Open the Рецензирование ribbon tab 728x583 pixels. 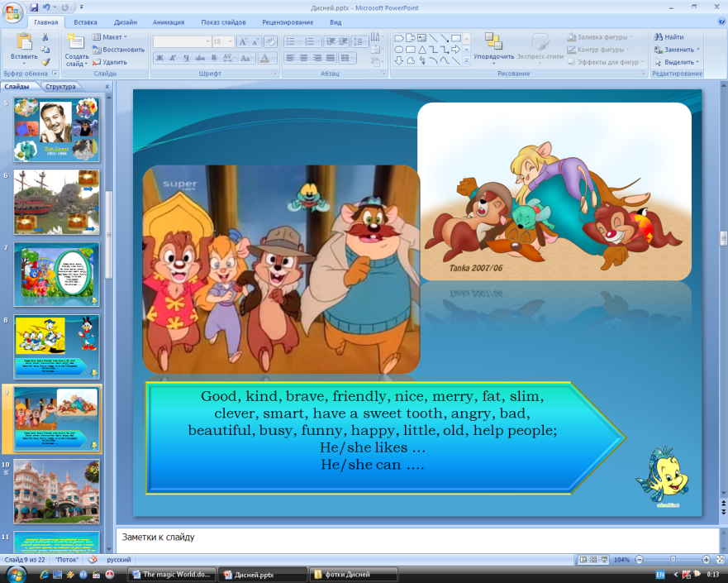tap(288, 22)
